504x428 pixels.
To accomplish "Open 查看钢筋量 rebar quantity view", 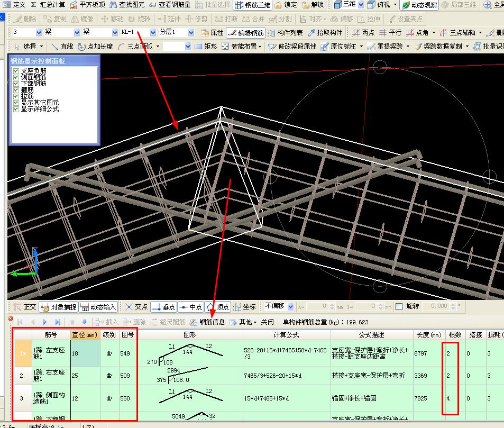I will point(170,5).
